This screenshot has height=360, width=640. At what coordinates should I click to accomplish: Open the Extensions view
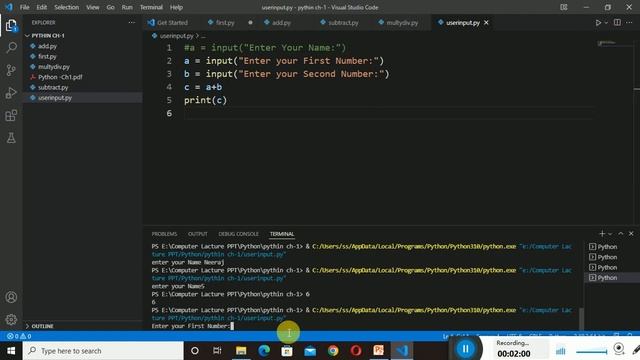point(11,116)
